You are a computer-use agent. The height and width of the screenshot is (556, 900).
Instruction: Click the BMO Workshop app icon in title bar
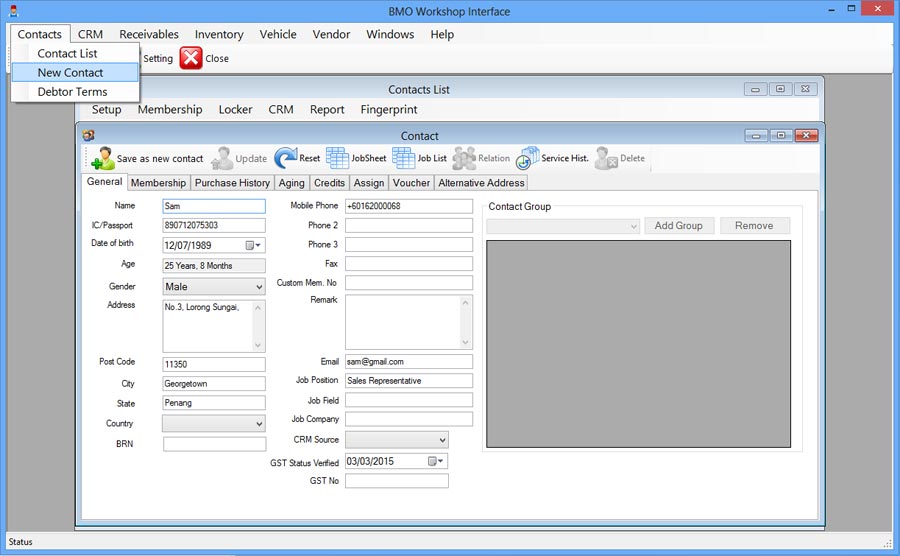(x=14, y=10)
